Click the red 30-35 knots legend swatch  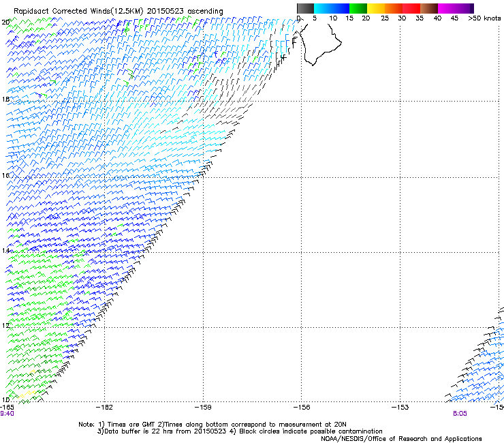tap(411, 8)
